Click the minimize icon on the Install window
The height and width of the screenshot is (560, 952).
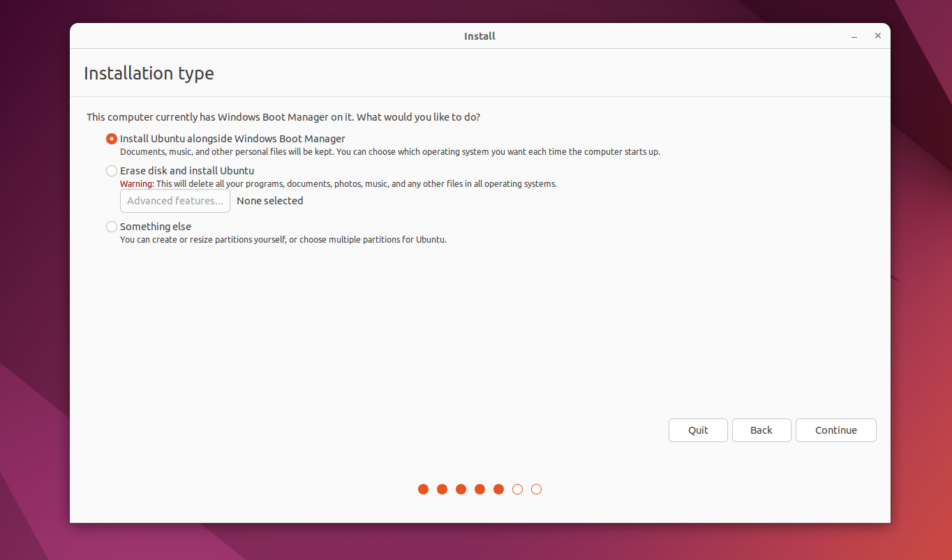coord(854,36)
